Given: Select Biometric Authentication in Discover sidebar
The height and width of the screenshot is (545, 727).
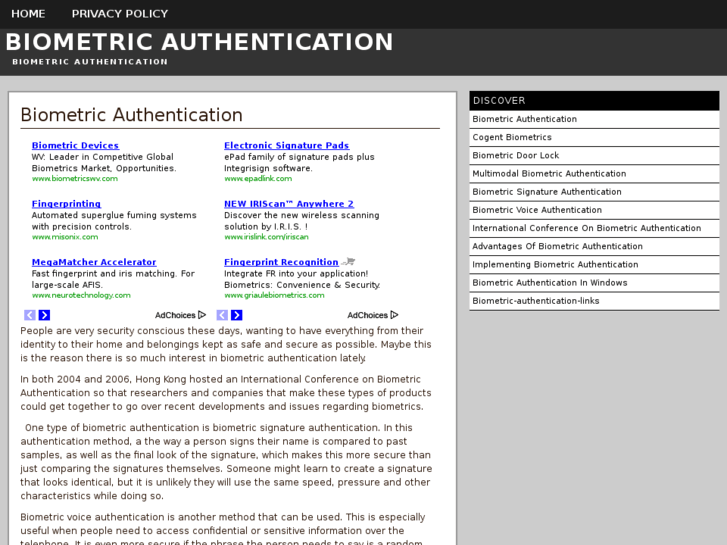Looking at the screenshot, I should 594,119.
